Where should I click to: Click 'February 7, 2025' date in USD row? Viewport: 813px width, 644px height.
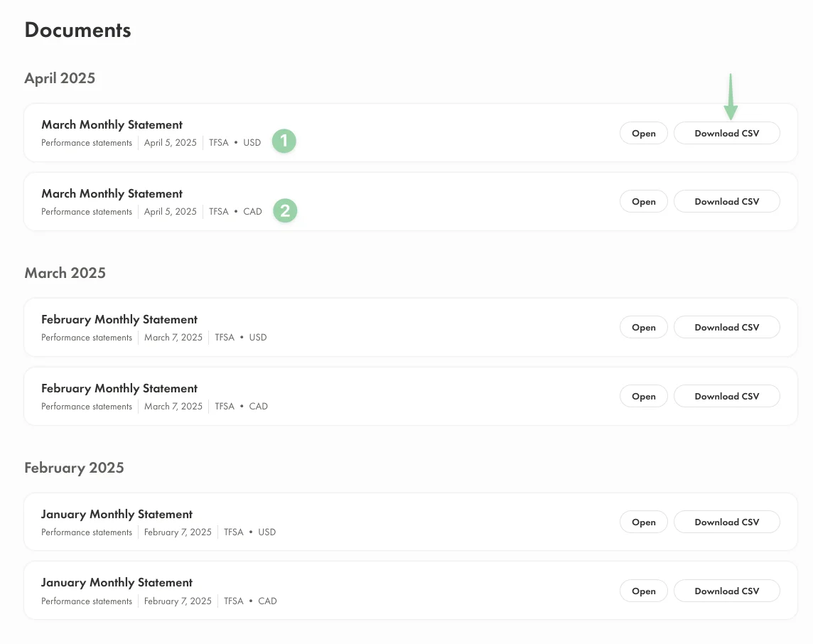[178, 532]
